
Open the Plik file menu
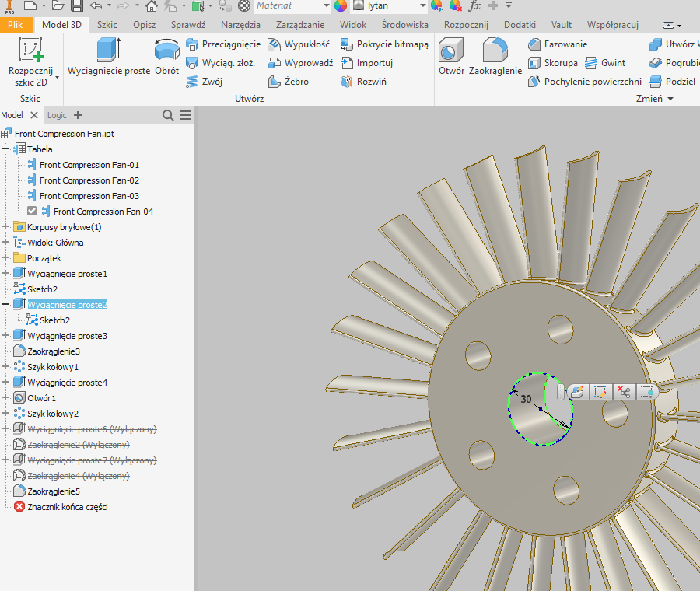pos(16,25)
